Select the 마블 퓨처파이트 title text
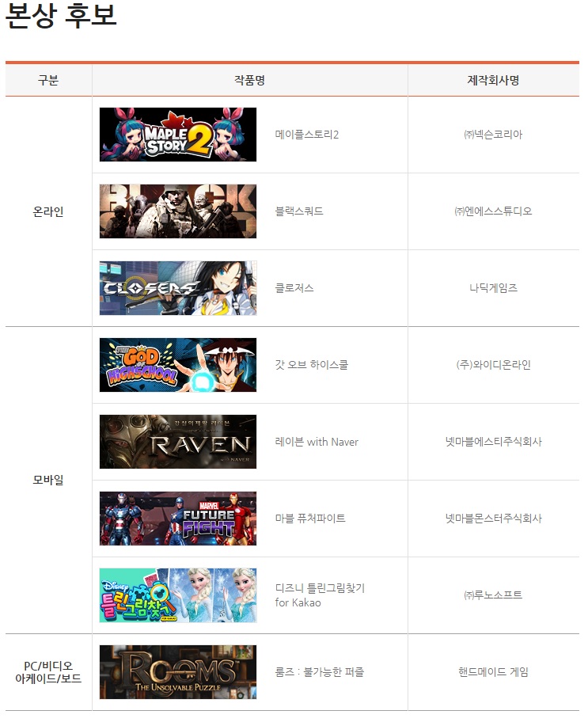This screenshot has width=588, height=722. pos(310,519)
